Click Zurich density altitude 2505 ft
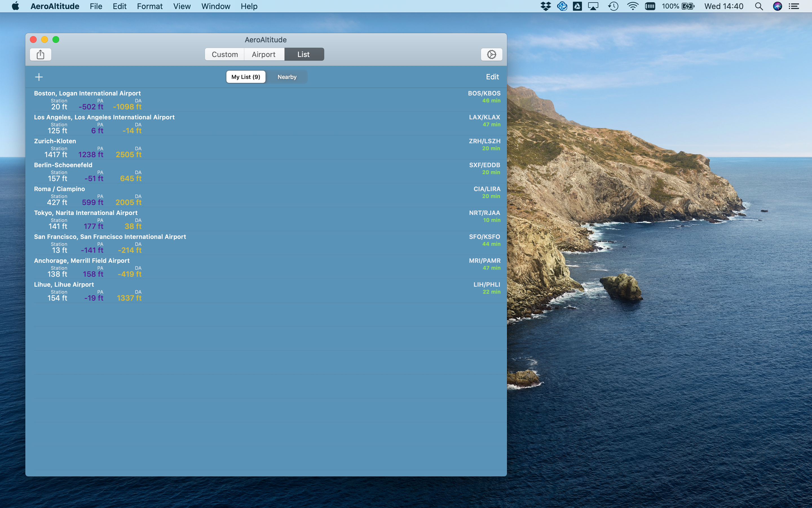812x508 pixels. 129,154
